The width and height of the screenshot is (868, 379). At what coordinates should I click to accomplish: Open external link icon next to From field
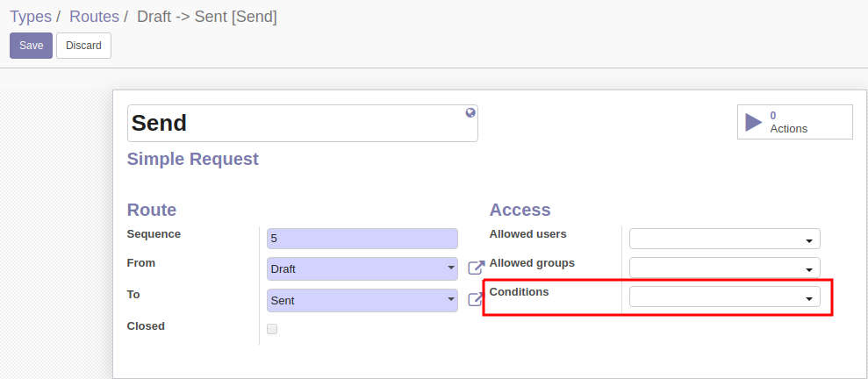[x=476, y=268]
